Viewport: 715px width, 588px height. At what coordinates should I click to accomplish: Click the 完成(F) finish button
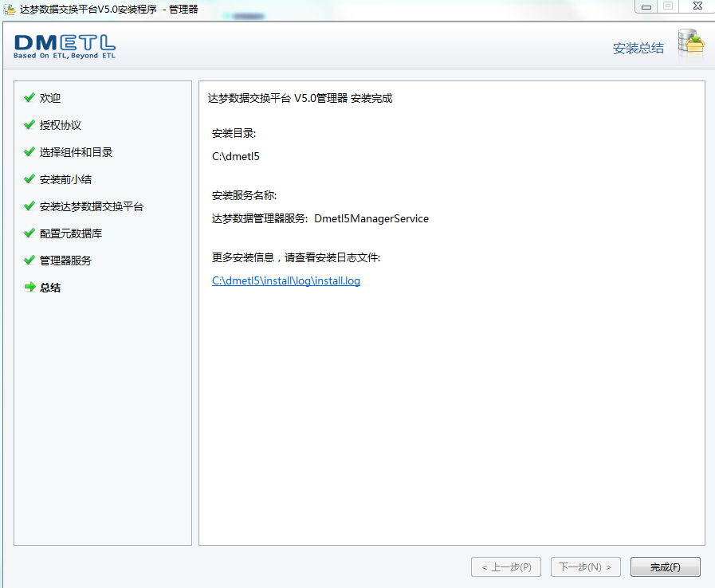click(665, 567)
